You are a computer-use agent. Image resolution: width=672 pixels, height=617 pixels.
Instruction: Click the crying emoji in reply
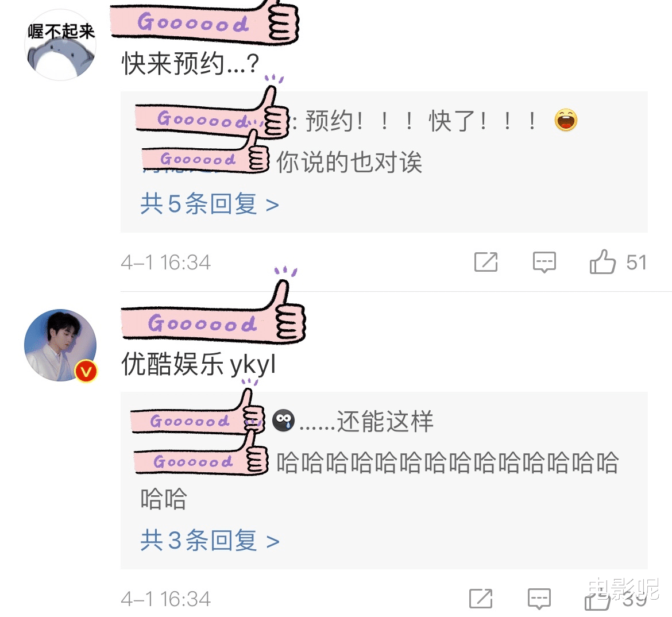click(283, 421)
